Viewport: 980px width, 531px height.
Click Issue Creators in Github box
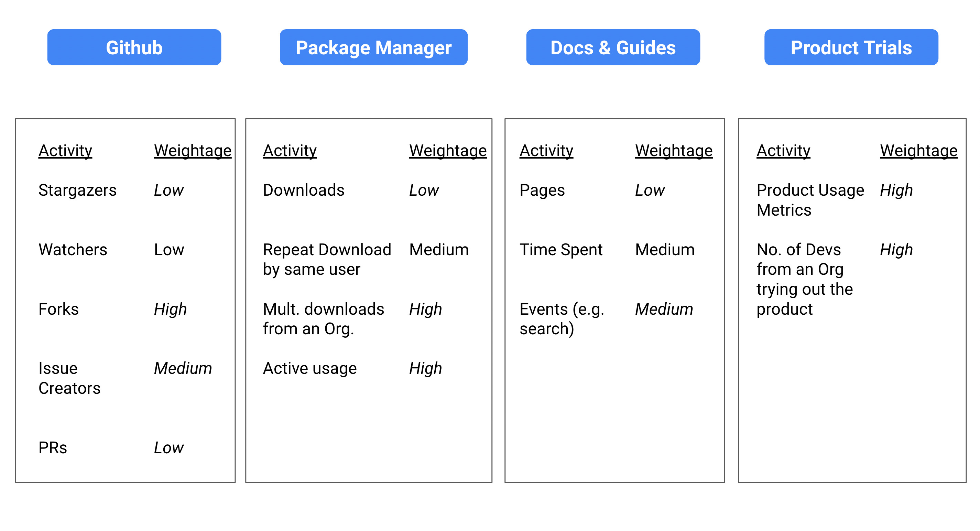tap(69, 378)
